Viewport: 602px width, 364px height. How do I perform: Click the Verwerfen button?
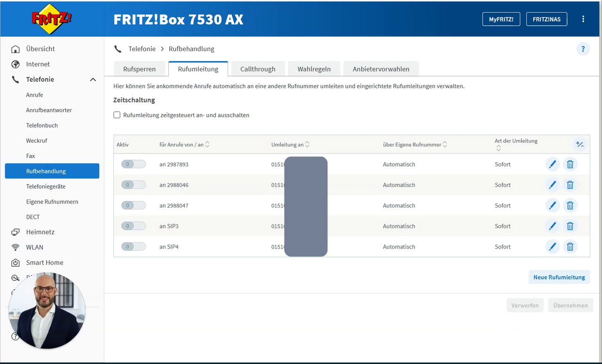(x=525, y=305)
